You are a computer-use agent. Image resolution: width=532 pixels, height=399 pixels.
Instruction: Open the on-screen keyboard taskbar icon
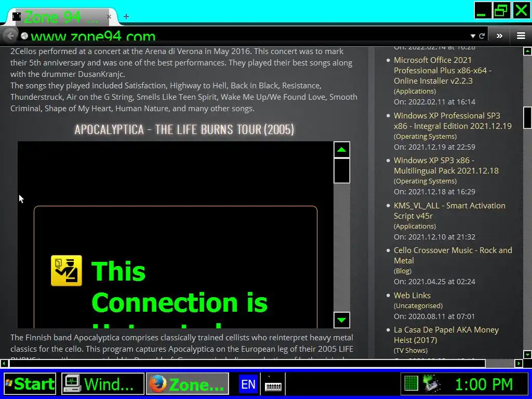(273, 385)
